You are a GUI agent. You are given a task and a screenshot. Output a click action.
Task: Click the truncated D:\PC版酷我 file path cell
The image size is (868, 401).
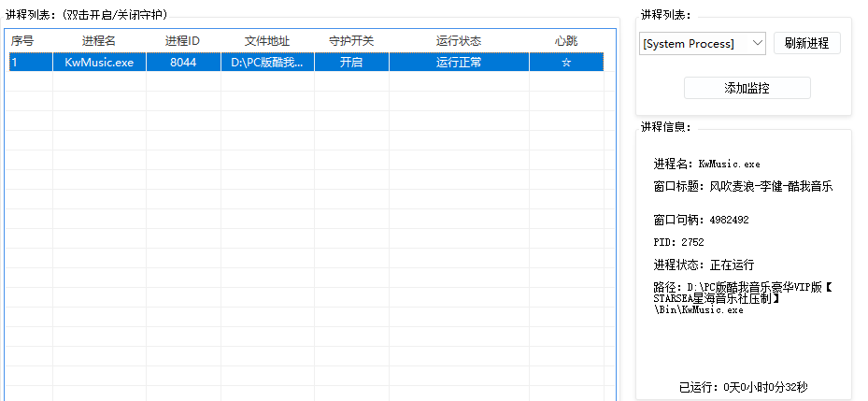pyautogui.click(x=267, y=63)
